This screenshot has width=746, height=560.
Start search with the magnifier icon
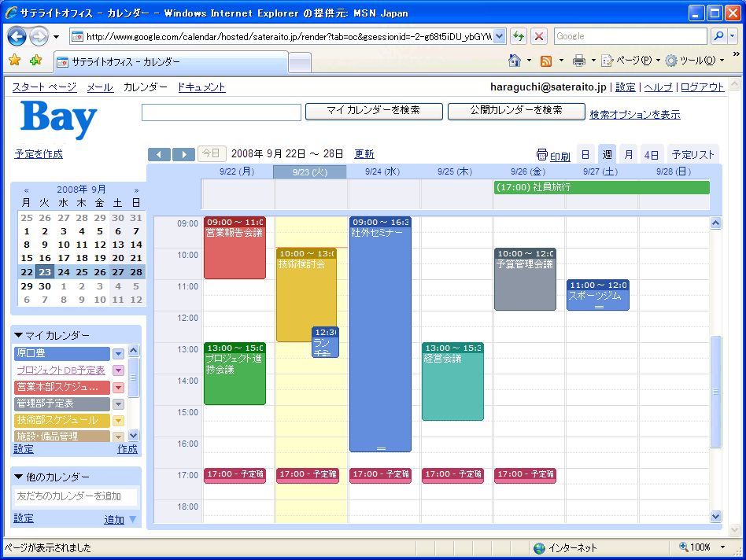pos(718,36)
